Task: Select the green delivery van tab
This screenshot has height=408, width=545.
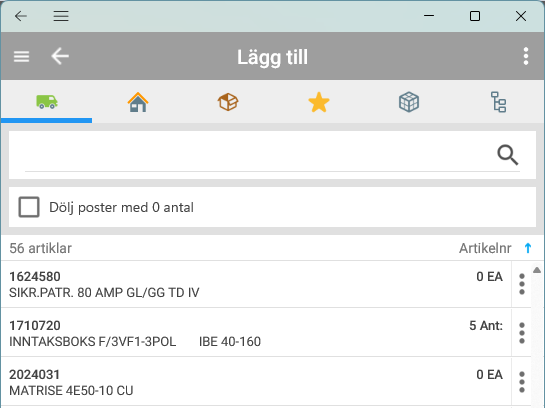Action: 47,102
